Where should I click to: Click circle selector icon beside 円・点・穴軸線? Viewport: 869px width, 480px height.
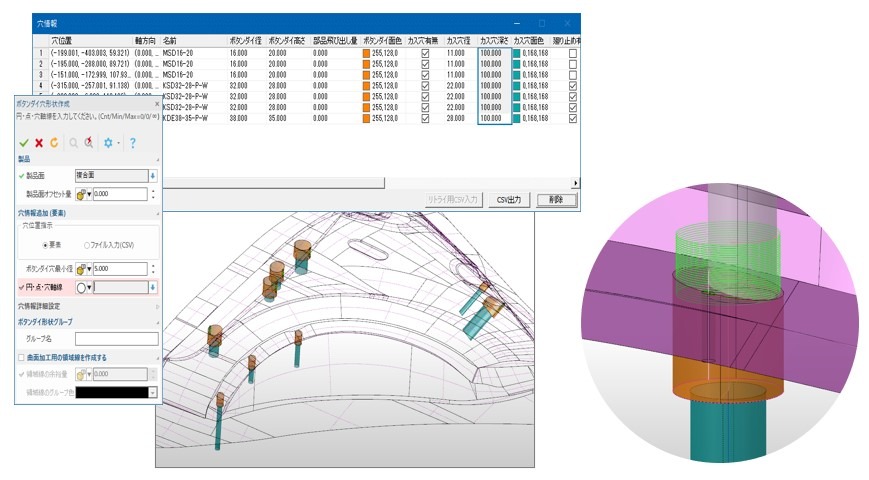[81, 287]
